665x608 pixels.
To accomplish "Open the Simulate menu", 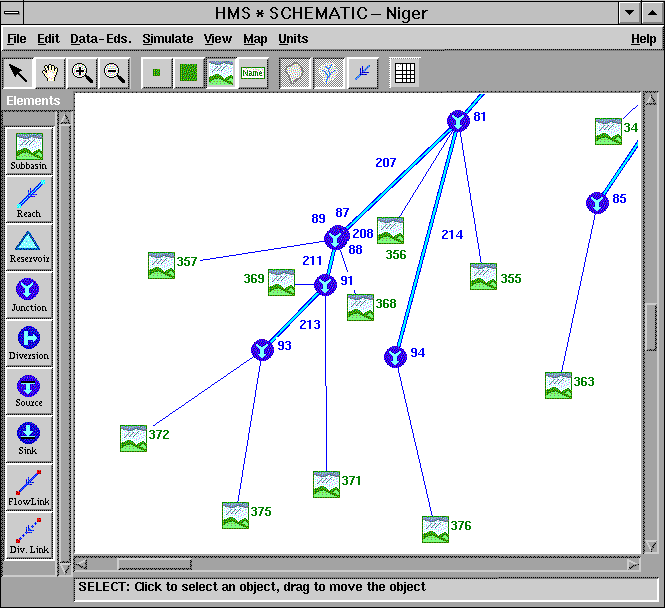I will click(167, 39).
